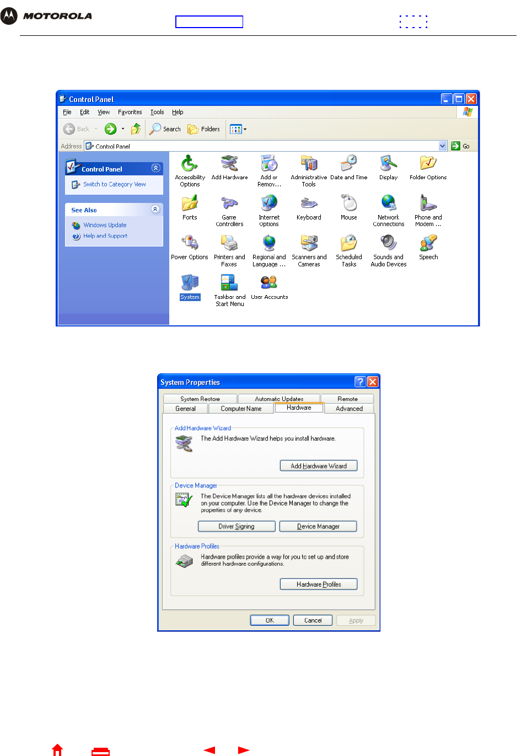532x756 pixels.
Task: Click the Search toolbar button
Action: click(165, 129)
